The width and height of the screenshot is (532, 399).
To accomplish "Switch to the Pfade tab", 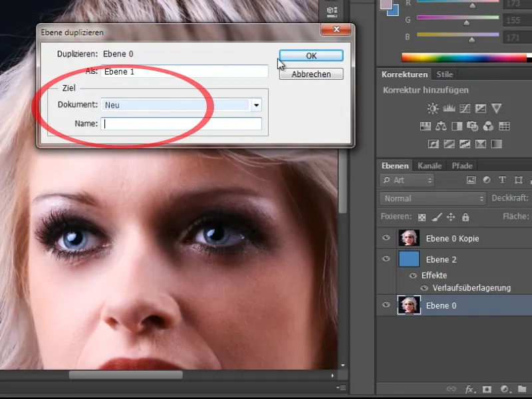I will [462, 166].
